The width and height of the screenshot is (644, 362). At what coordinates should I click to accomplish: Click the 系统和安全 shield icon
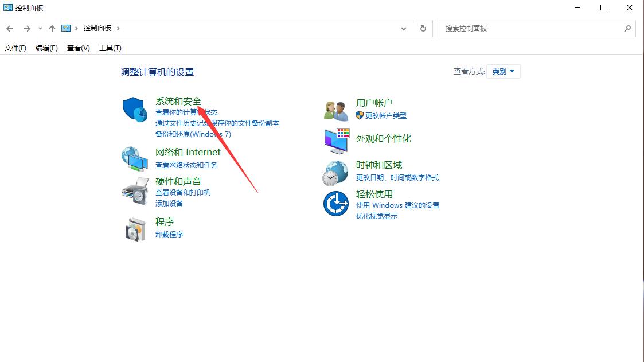tap(135, 110)
